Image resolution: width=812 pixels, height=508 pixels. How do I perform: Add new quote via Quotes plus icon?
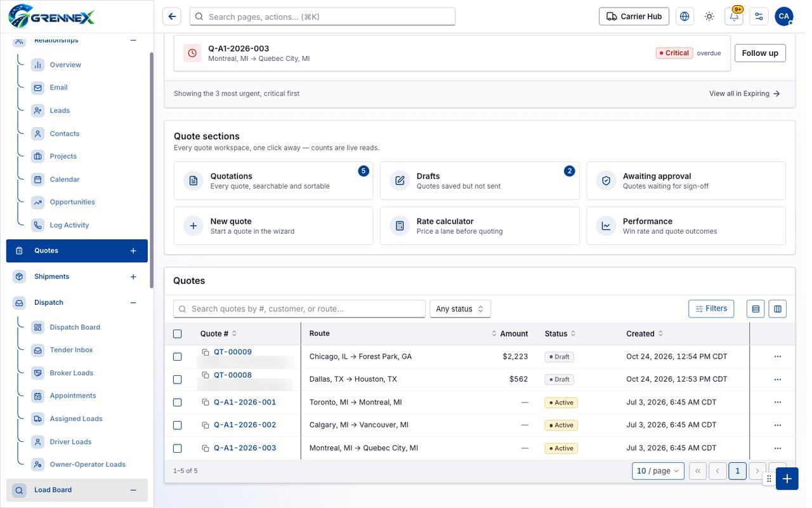133,251
